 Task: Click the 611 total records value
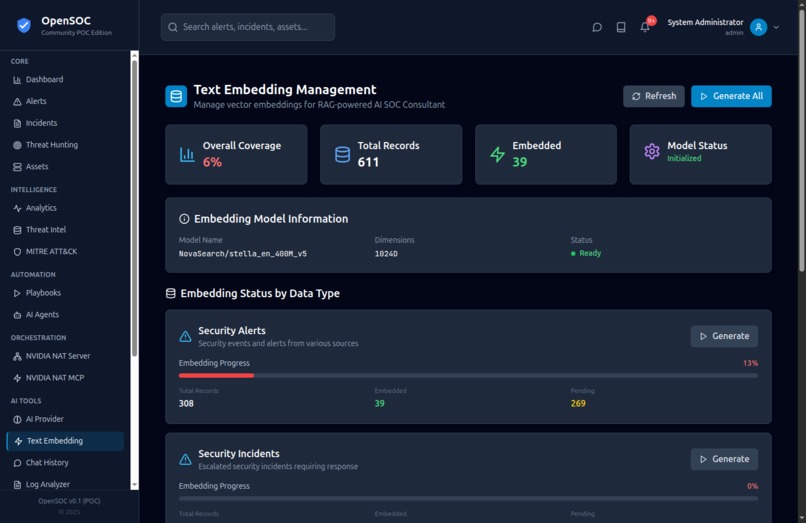coord(368,163)
